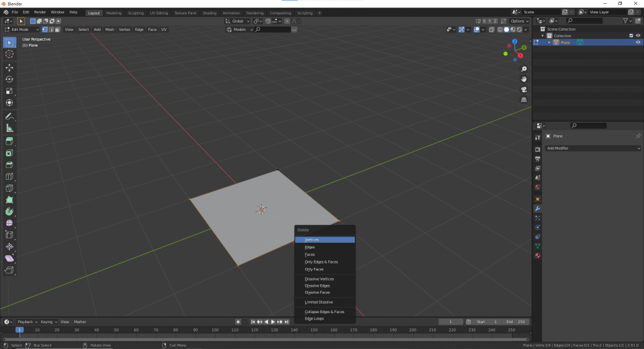Click the End frame 250 field
The height and width of the screenshot is (349, 644).
point(516,322)
